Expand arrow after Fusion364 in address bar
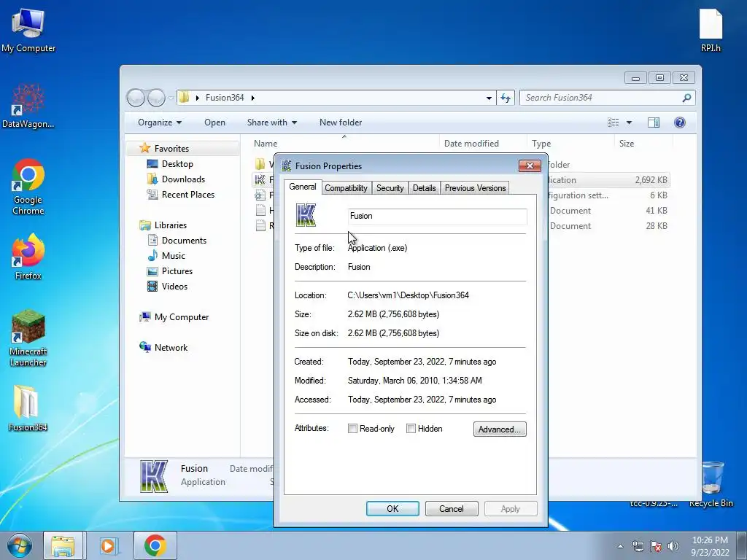 pyautogui.click(x=253, y=98)
